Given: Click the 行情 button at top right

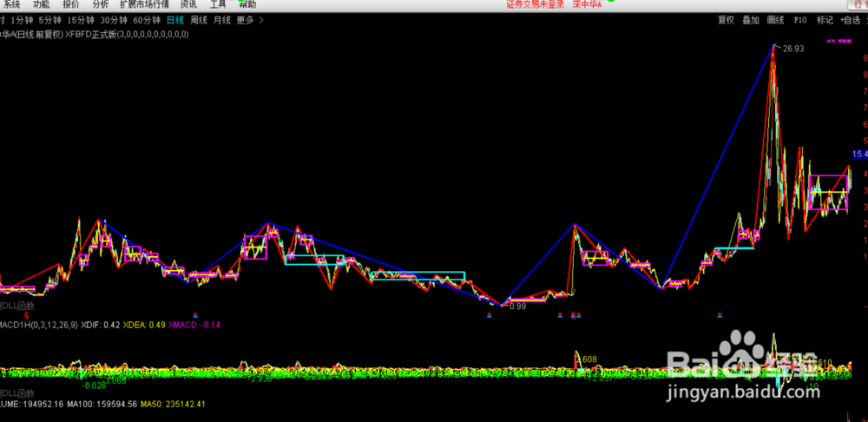Looking at the screenshot, I should (858, 5).
